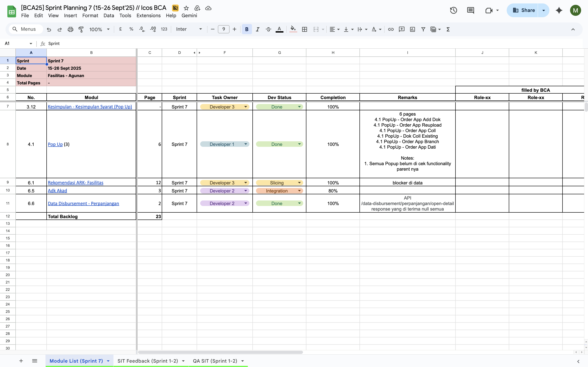Click the paint format icon

(81, 29)
